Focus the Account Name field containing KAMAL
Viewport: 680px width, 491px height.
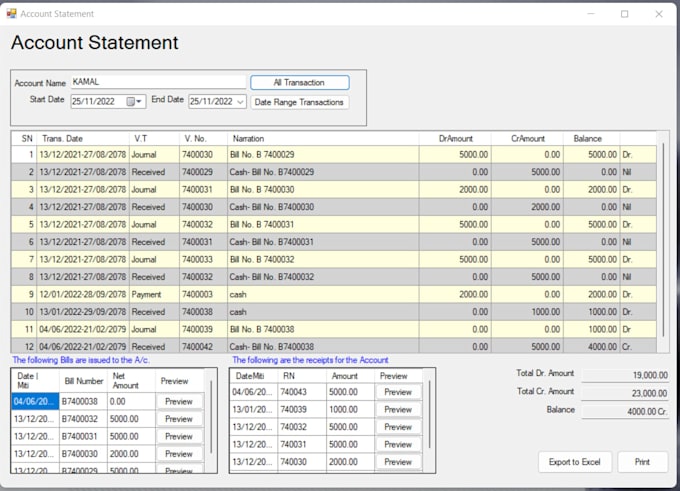click(x=158, y=82)
